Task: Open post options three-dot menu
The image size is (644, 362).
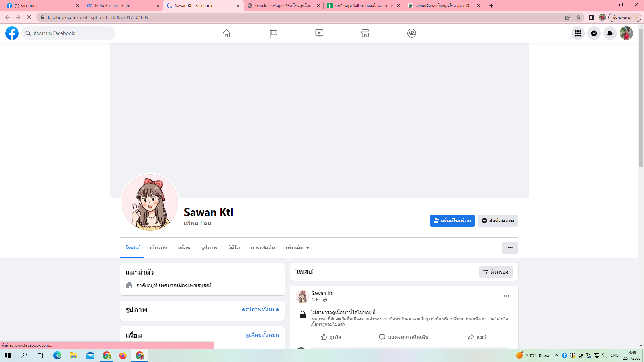Action: (507, 296)
